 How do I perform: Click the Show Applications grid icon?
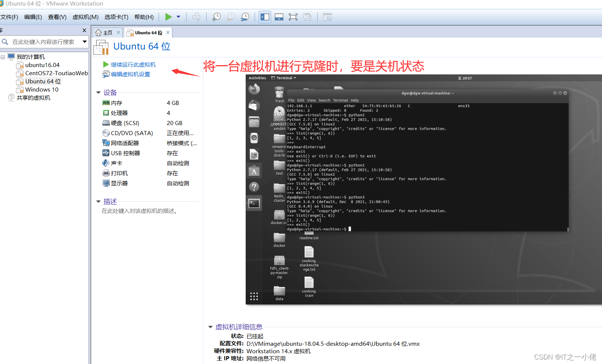254,296
